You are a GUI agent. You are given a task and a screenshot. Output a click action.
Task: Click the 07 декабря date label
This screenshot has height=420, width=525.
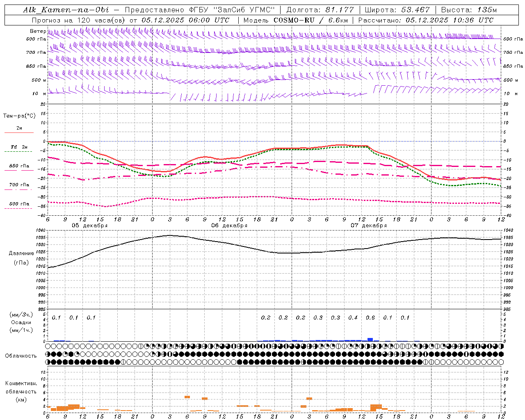[x=369, y=226]
